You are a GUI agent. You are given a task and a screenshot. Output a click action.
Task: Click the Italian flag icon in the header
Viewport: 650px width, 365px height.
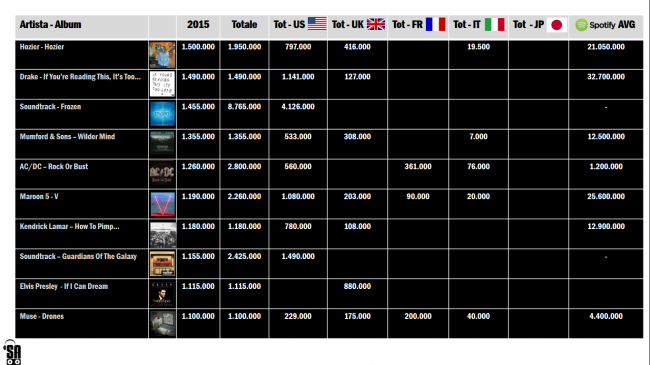[495, 24]
